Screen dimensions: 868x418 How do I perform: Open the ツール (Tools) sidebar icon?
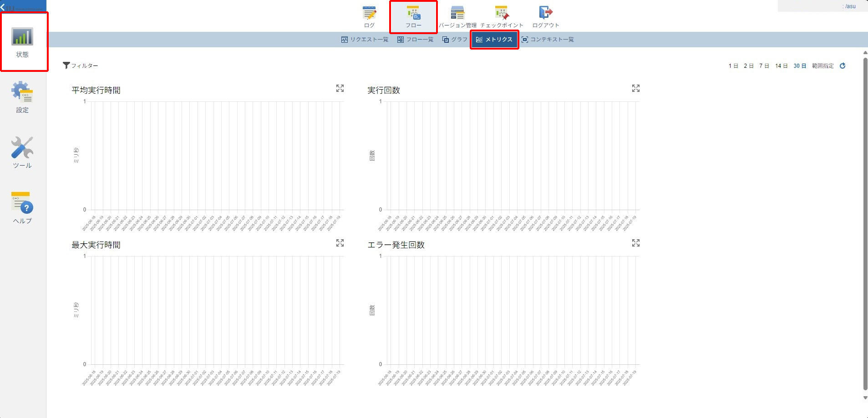[22, 152]
